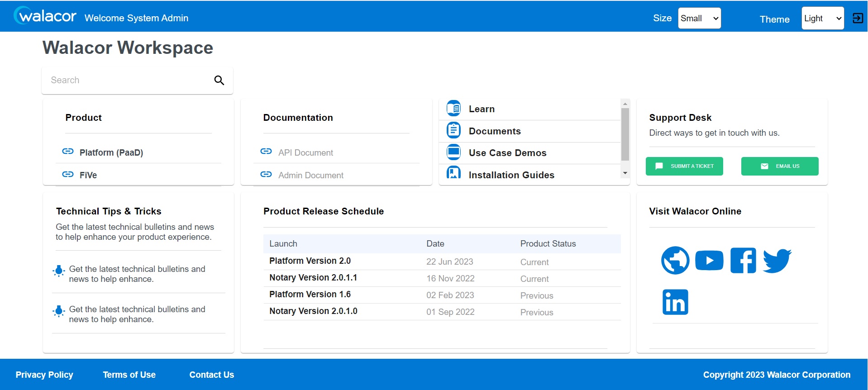Click the Installation Guides icon

tap(453, 173)
